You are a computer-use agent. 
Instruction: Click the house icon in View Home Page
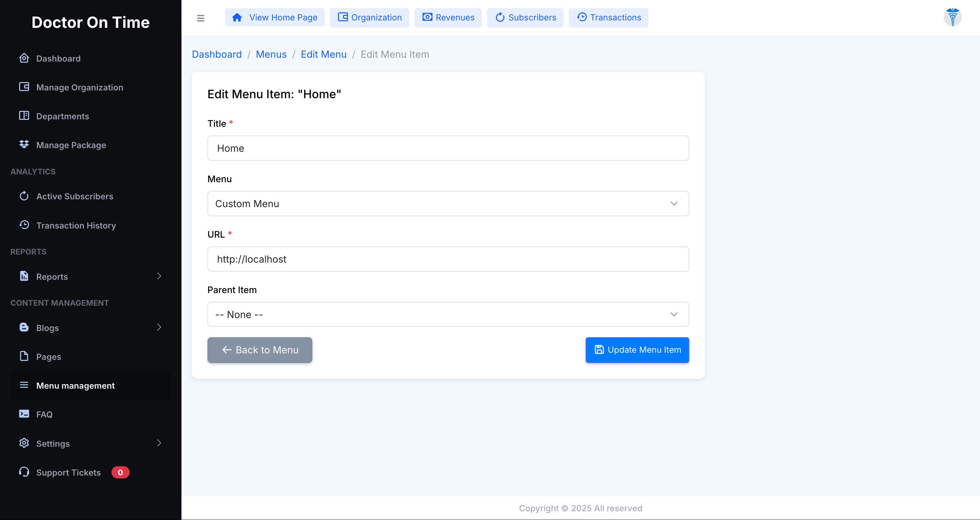pyautogui.click(x=237, y=18)
